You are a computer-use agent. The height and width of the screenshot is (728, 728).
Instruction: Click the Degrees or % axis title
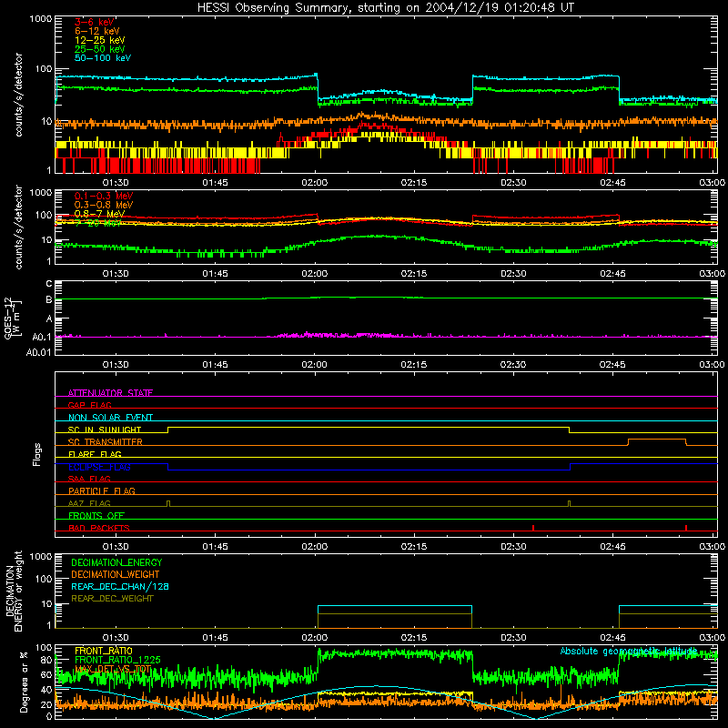point(24,682)
